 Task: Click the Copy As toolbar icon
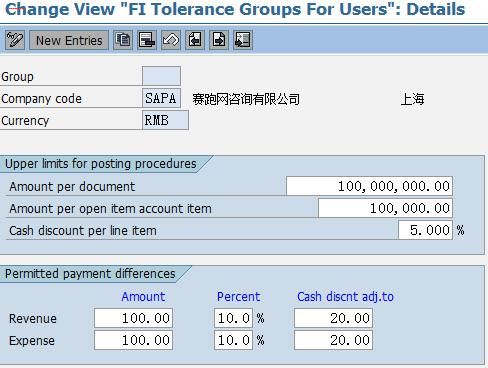point(123,40)
